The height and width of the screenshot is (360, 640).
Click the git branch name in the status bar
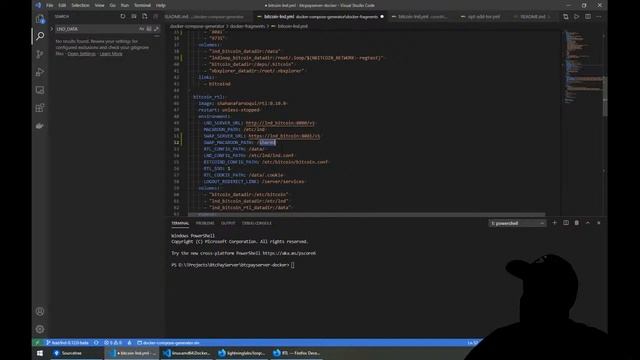point(67,342)
